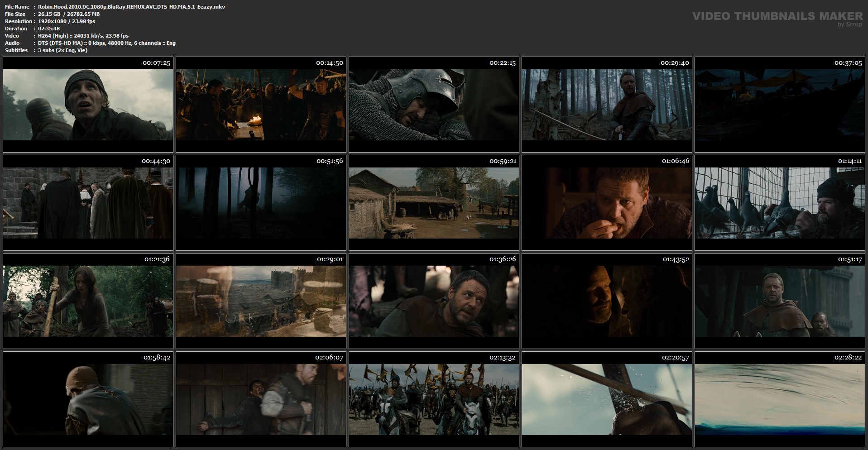Select the village thumbnail at 00:59:21
The height and width of the screenshot is (450, 868).
(x=434, y=203)
